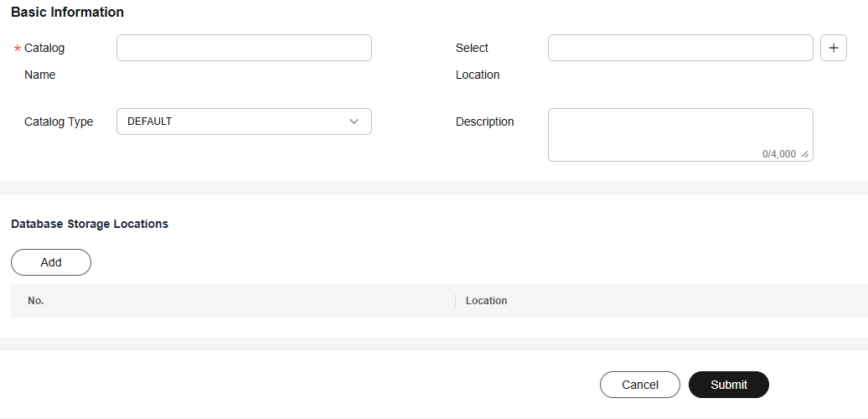Click the Description field label
The width and height of the screenshot is (868, 419).
click(x=485, y=122)
